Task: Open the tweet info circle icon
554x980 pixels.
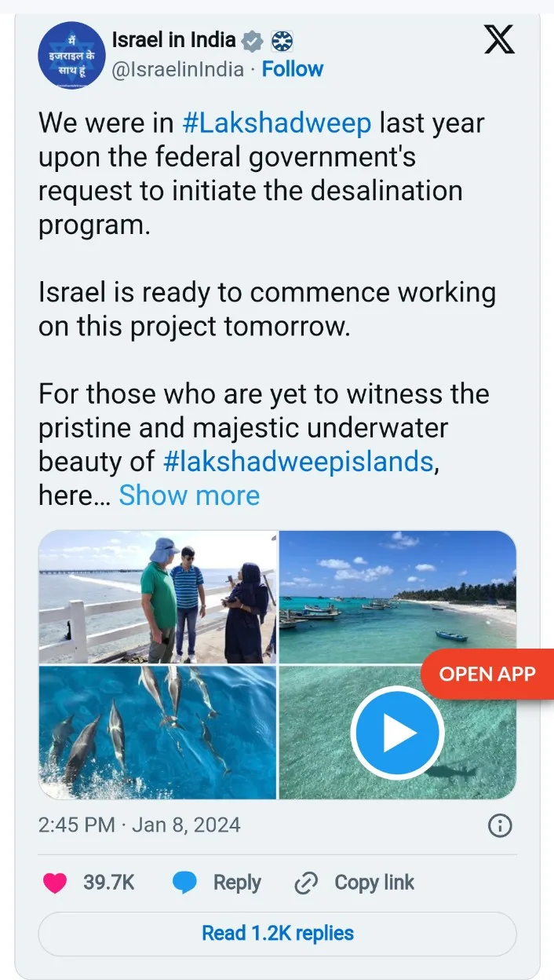Action: (x=500, y=825)
